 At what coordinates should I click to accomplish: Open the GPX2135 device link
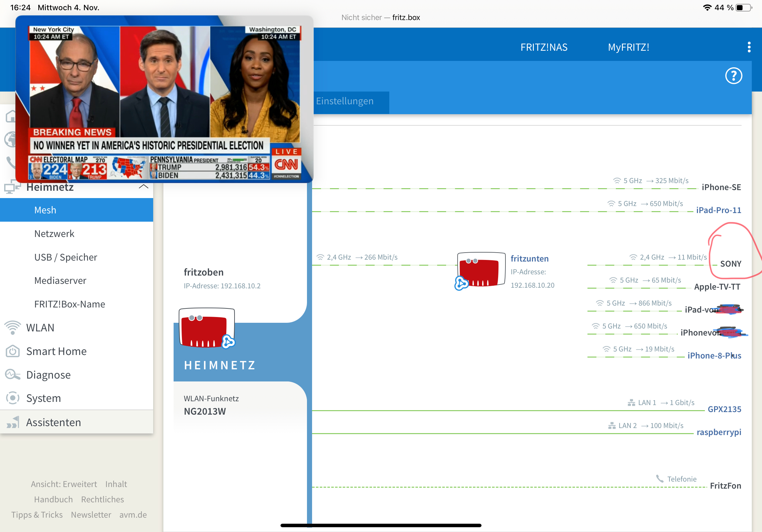pyautogui.click(x=724, y=409)
